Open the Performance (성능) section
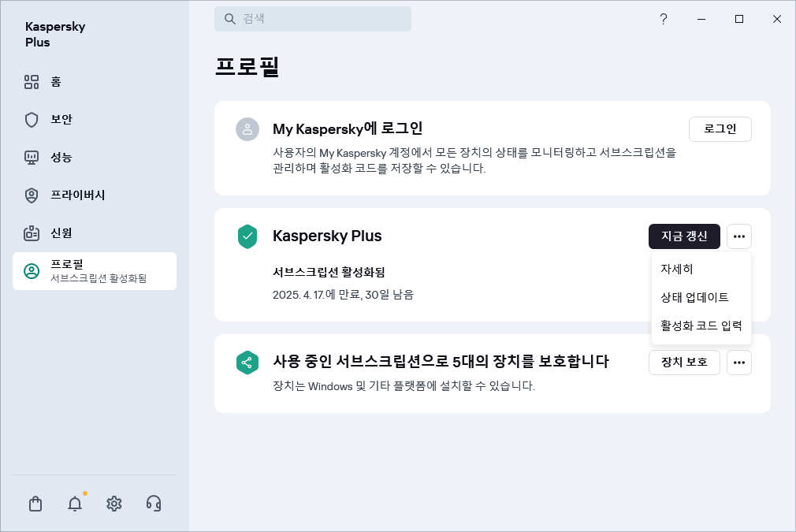Image resolution: width=796 pixels, height=532 pixels. 61,158
